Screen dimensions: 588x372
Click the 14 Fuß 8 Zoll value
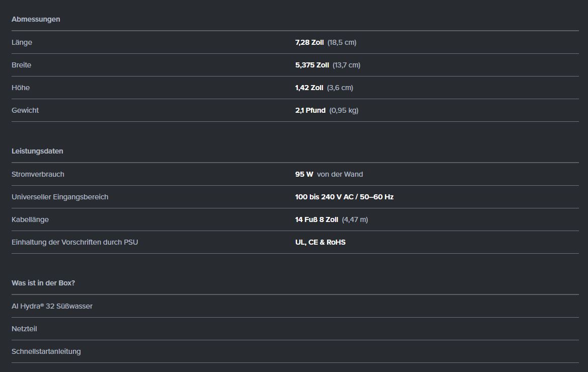click(x=316, y=219)
